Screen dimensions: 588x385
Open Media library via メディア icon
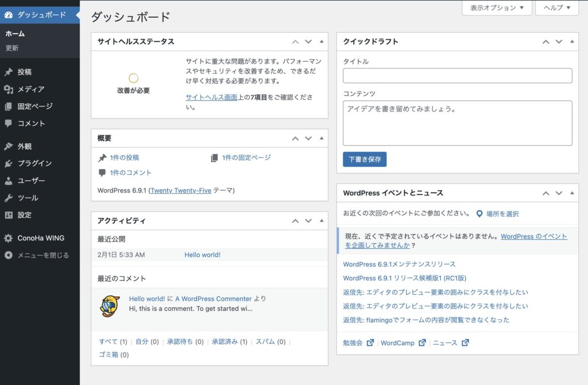click(x=8, y=89)
